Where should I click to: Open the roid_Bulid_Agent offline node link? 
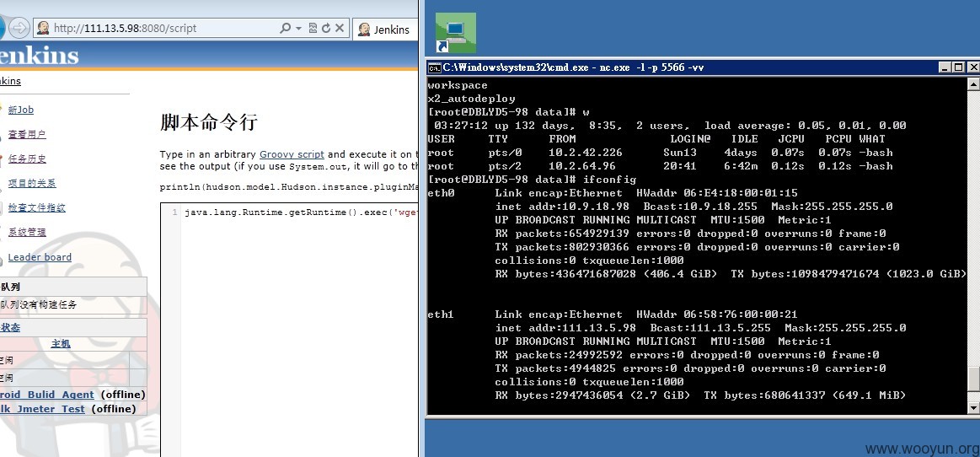pos(47,395)
